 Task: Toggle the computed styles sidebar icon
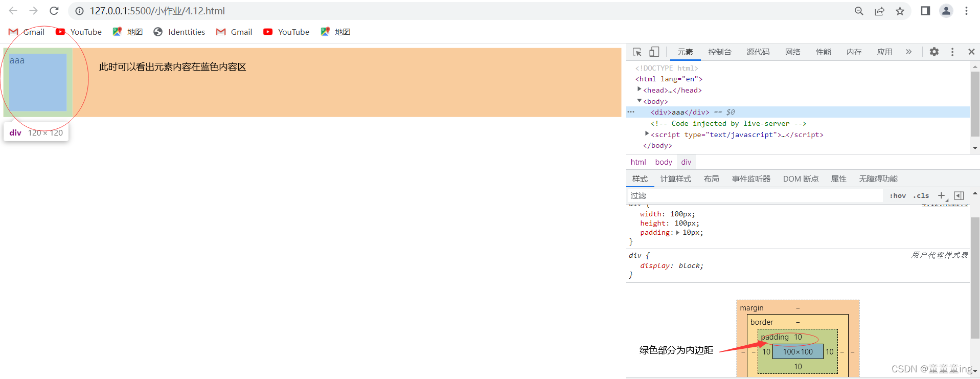click(x=959, y=195)
